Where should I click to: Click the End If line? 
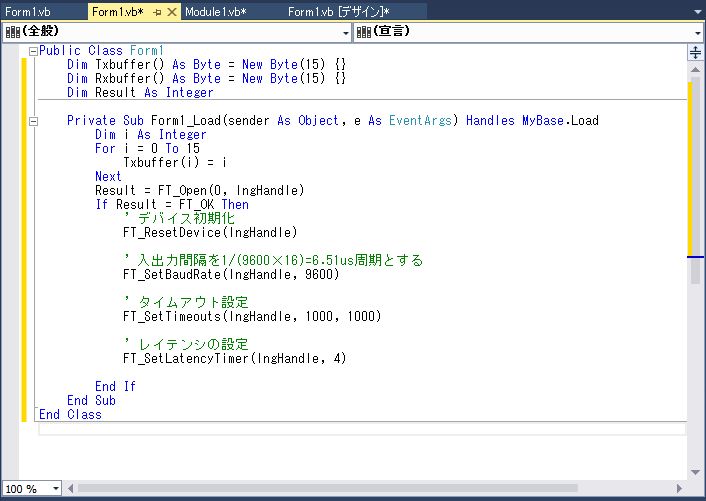tap(115, 386)
